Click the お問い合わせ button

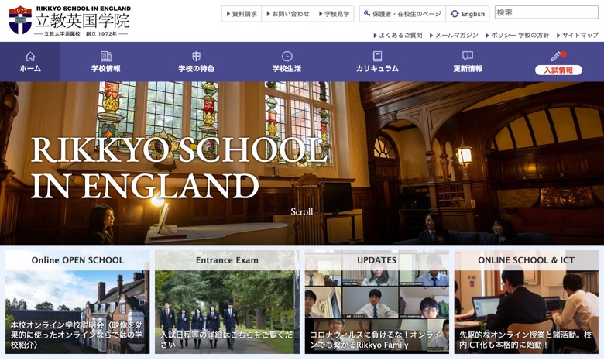pyautogui.click(x=288, y=14)
